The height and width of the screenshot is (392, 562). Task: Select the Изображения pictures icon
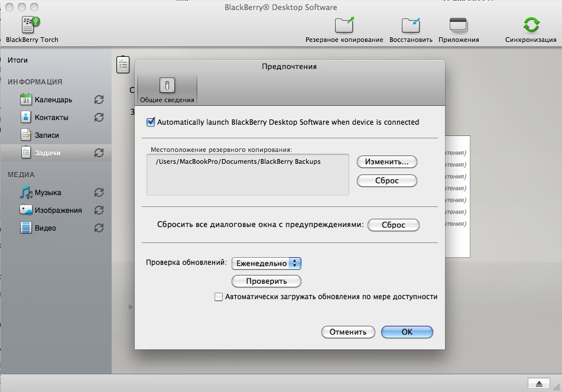(x=26, y=210)
